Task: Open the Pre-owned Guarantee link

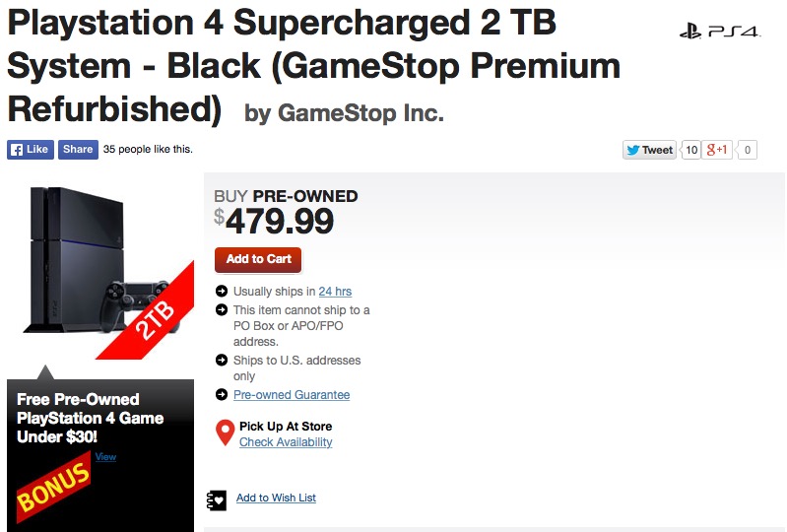Action: tap(292, 395)
